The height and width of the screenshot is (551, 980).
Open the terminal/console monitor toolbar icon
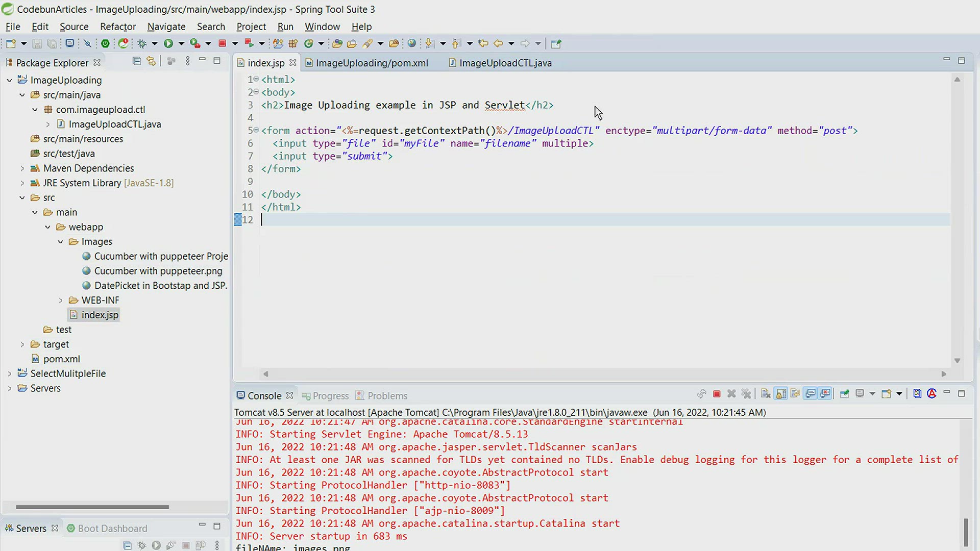[70, 44]
